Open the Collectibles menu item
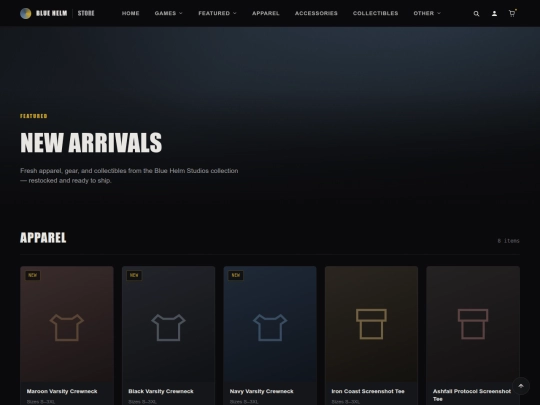This screenshot has width=540, height=405. pyautogui.click(x=375, y=13)
